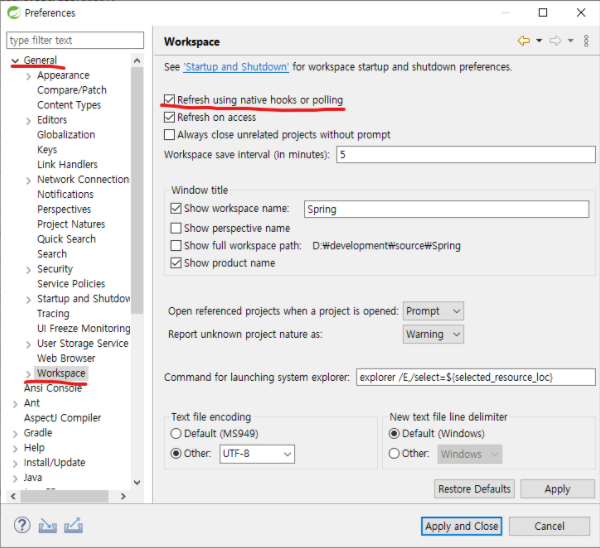Click the Workspace save interval field
Image resolution: width=600 pixels, height=548 pixels.
coord(466,155)
